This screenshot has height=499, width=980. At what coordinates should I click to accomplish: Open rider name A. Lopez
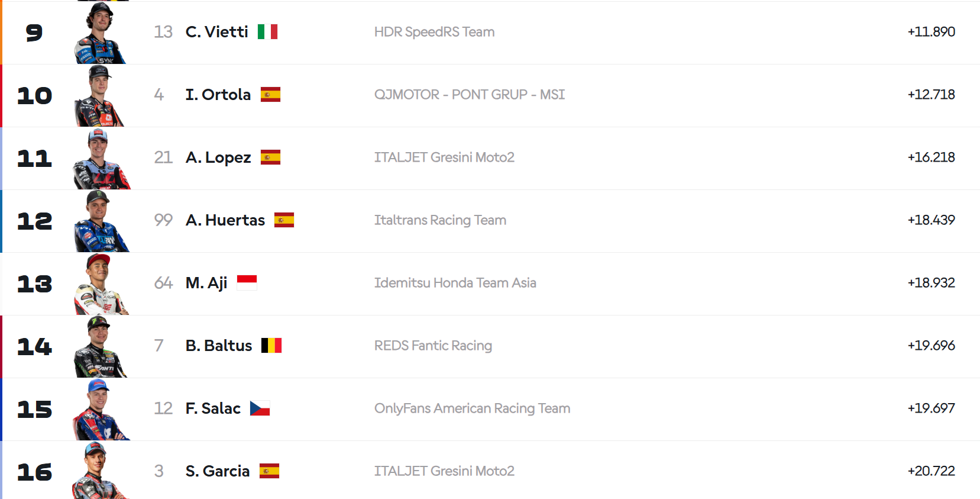pos(218,157)
